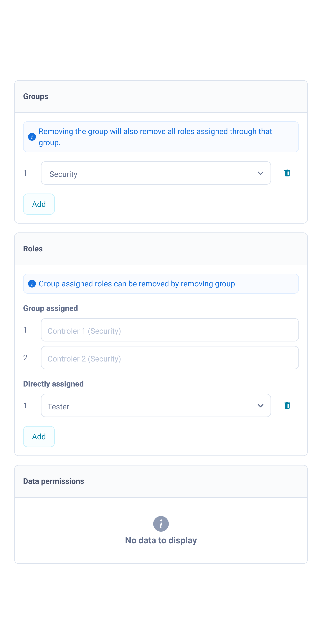Click the Groups section header
Viewport: 322px width, 644px height.
coord(36,97)
